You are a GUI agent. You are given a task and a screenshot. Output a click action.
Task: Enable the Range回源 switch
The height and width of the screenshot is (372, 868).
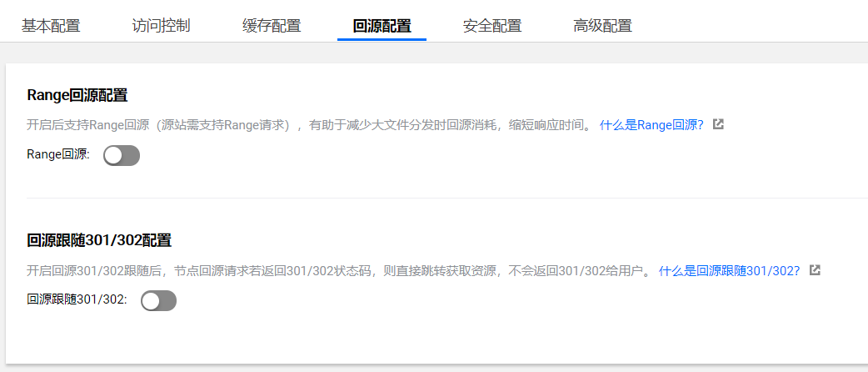[122, 156]
